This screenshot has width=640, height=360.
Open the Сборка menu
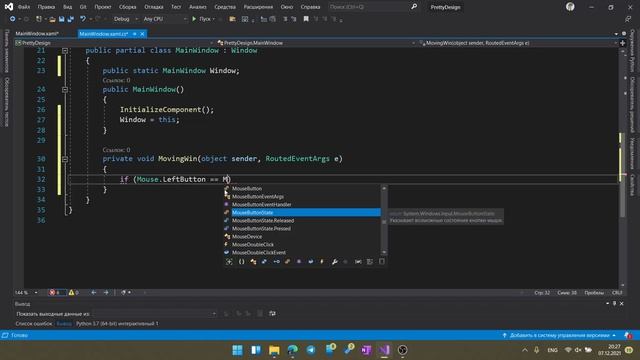pos(127,7)
